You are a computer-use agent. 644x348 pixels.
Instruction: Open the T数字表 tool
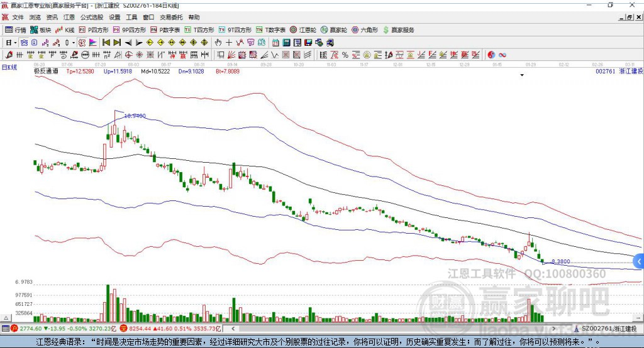pyautogui.click(x=270, y=30)
